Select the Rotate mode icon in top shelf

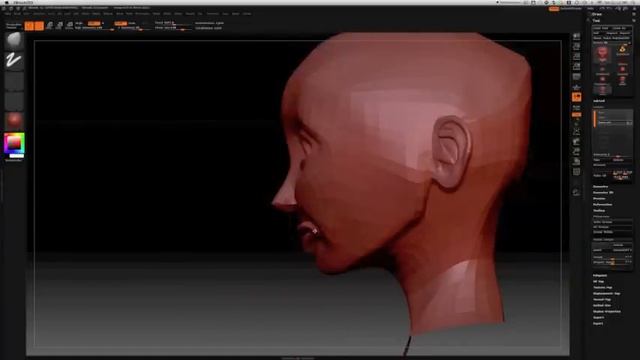point(70,26)
